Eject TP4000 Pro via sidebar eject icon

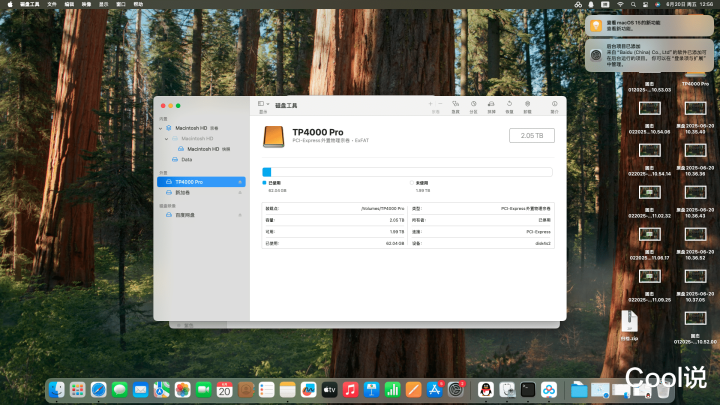coord(240,182)
